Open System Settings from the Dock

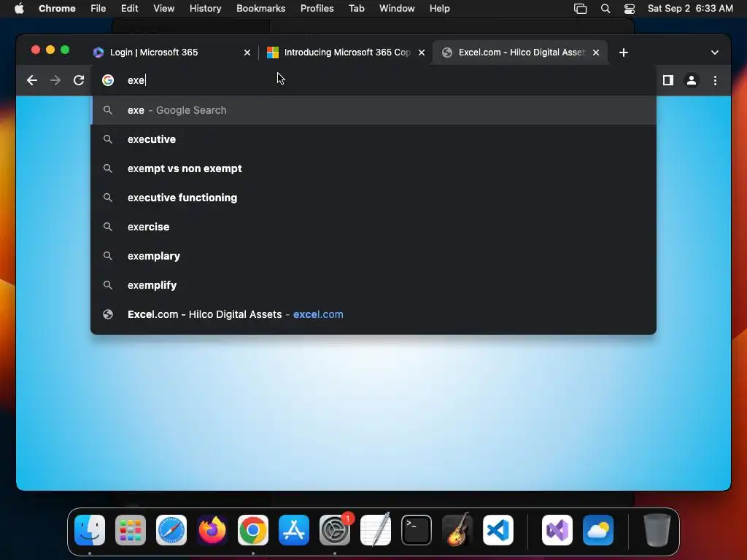click(x=334, y=530)
